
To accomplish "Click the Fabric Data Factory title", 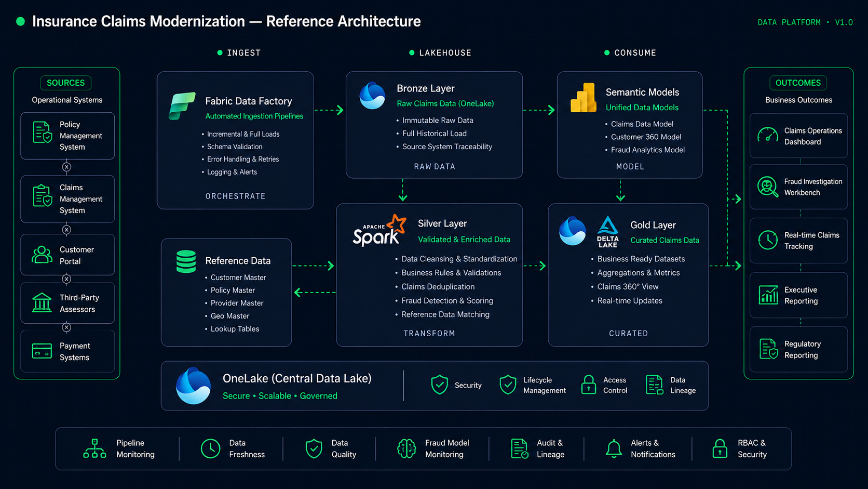I will (249, 101).
